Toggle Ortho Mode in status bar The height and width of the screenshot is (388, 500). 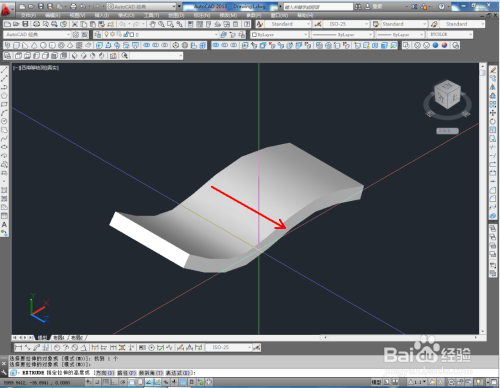(x=114, y=382)
